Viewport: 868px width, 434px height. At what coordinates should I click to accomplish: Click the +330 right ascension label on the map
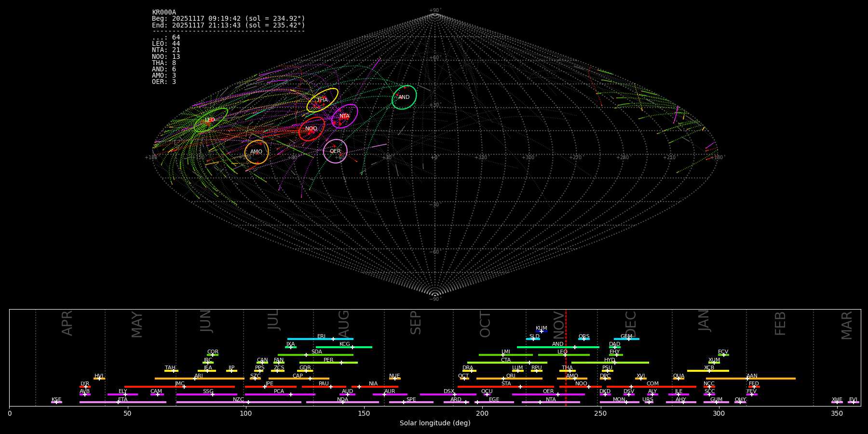tap(481, 158)
